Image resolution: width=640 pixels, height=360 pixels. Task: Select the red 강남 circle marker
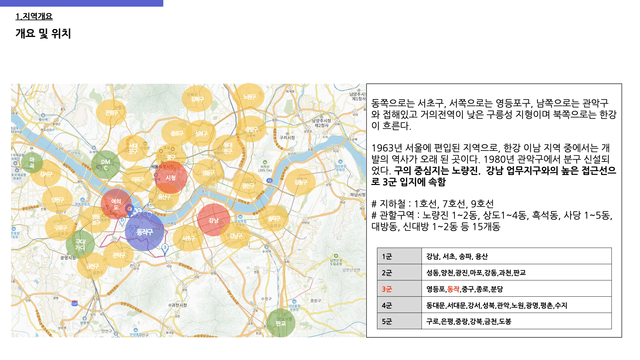click(x=213, y=220)
